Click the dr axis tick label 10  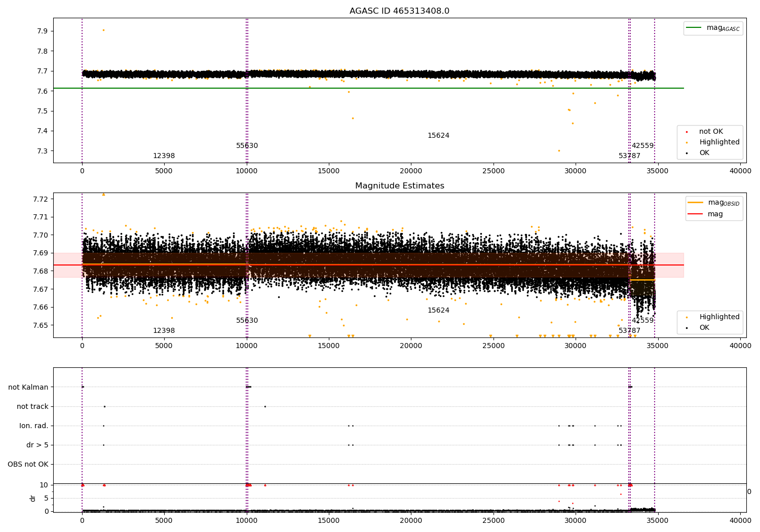point(44,485)
